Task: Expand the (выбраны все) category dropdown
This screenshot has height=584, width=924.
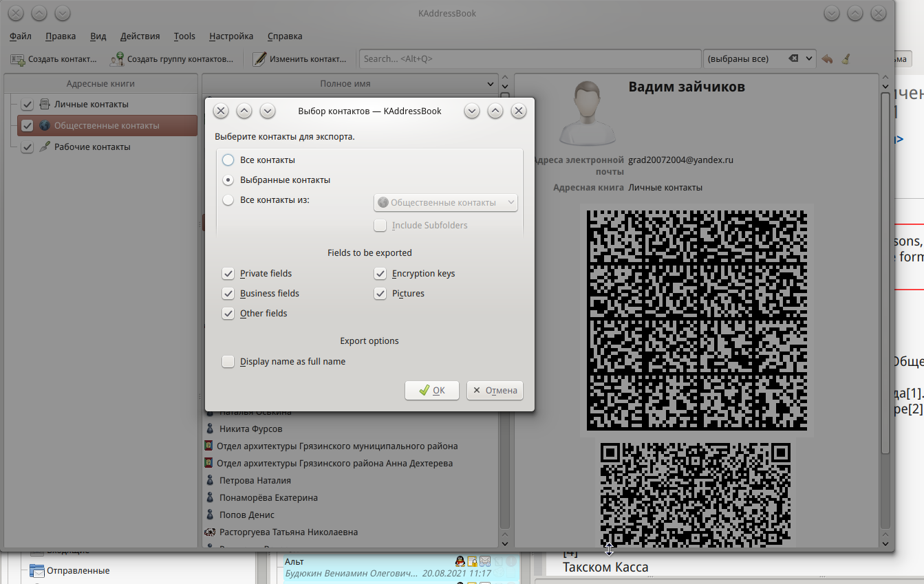Action: tap(809, 59)
